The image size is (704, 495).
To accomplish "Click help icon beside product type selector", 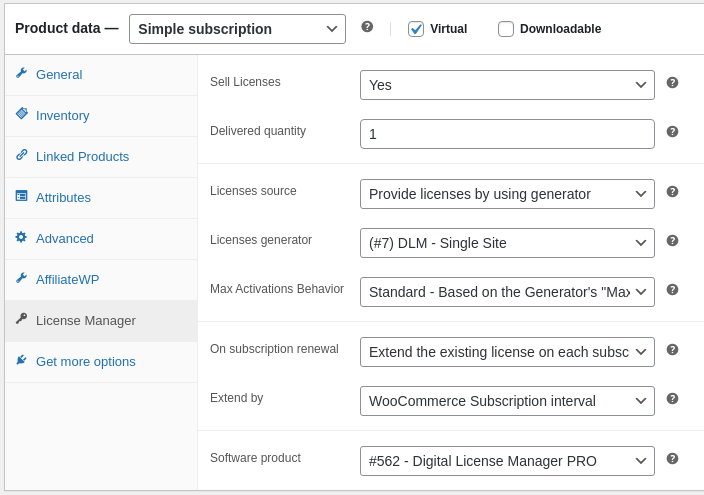I will coord(367,27).
